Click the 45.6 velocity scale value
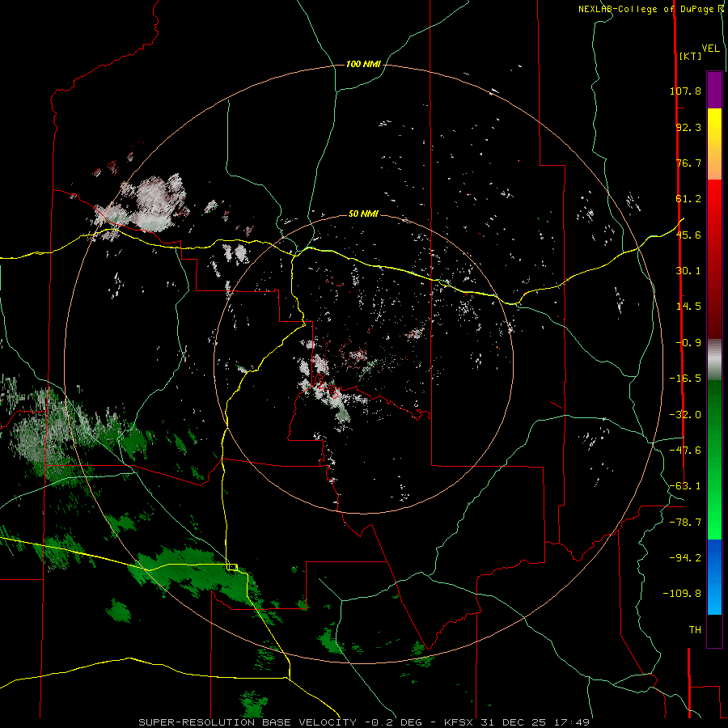The height and width of the screenshot is (728, 728). [688, 235]
